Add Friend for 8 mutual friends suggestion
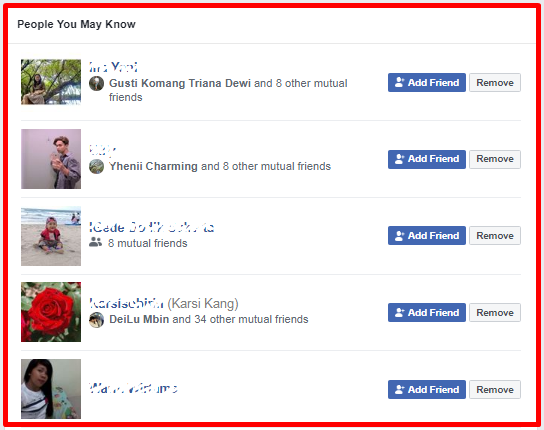This screenshot has width=544, height=430. [x=427, y=236]
